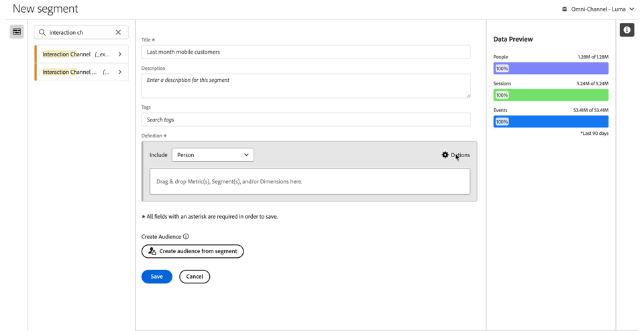The width and height of the screenshot is (644, 331).
Task: Clear the component search text
Action: coord(118,32)
